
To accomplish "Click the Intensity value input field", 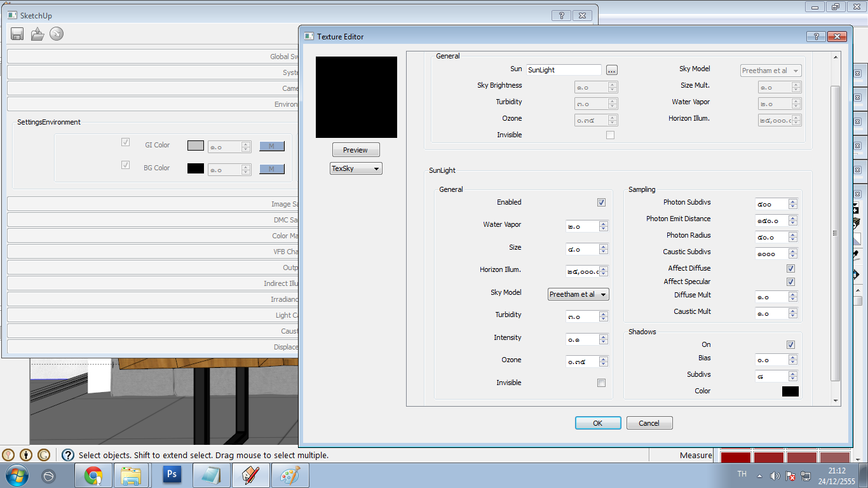I will click(x=582, y=340).
